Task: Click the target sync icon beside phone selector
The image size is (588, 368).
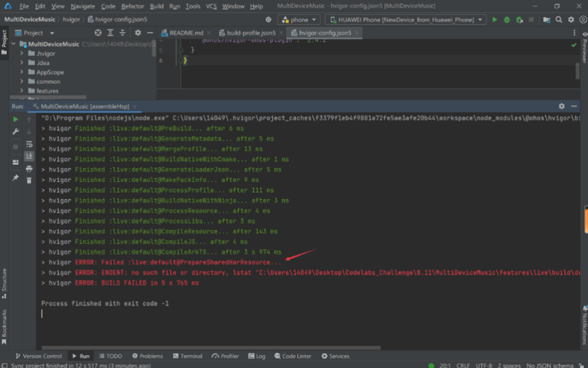Action: click(x=269, y=20)
